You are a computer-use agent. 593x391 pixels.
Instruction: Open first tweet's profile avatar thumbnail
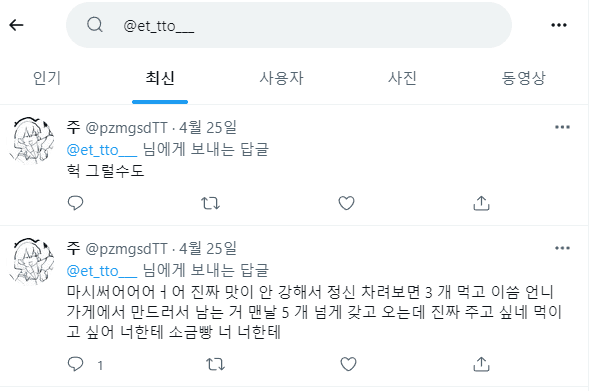pos(31,140)
